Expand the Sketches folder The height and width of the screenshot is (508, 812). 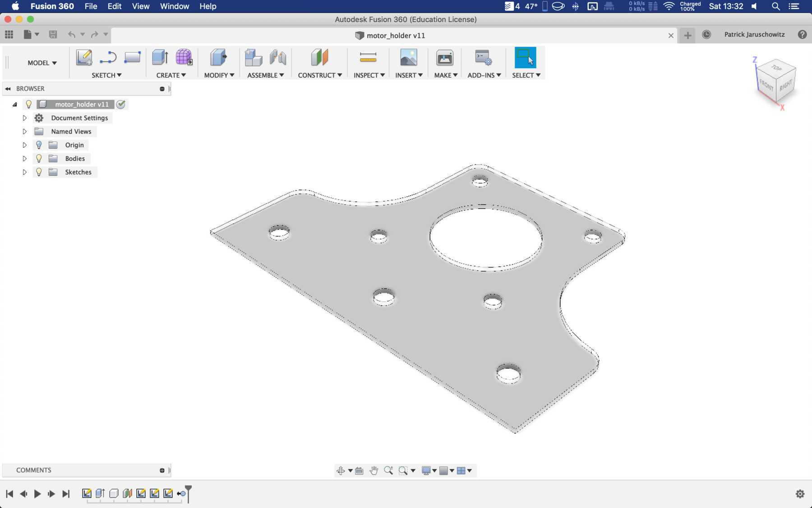pyautogui.click(x=24, y=172)
